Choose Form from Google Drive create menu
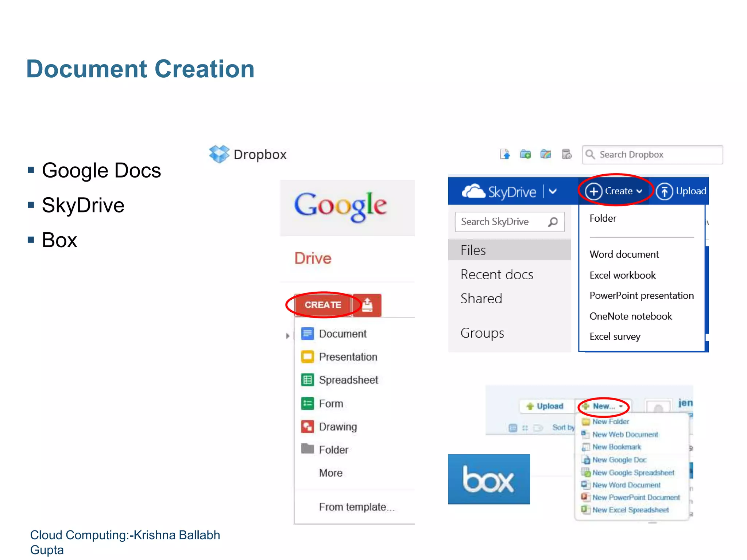Viewport: 747px width, 560px height. (331, 404)
